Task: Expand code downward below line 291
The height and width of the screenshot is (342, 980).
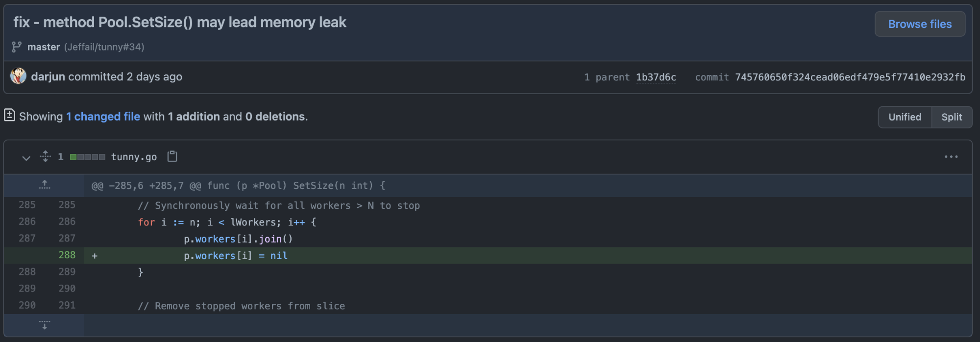Action: [44, 325]
